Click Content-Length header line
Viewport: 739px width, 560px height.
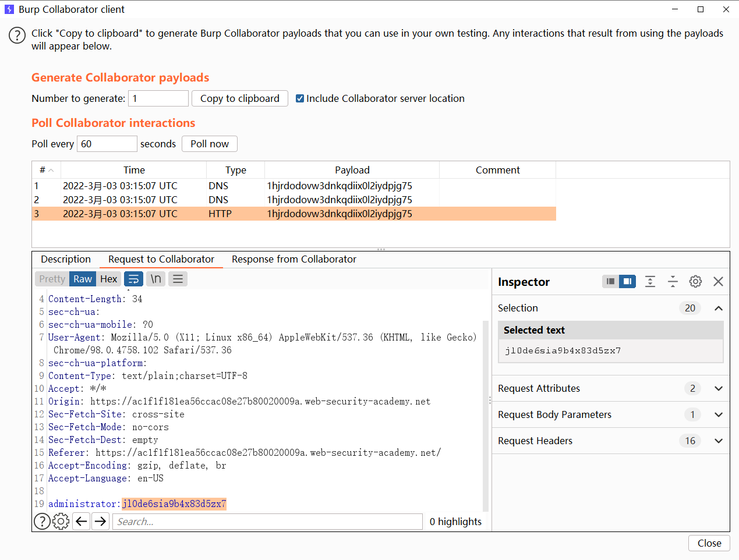(96, 299)
